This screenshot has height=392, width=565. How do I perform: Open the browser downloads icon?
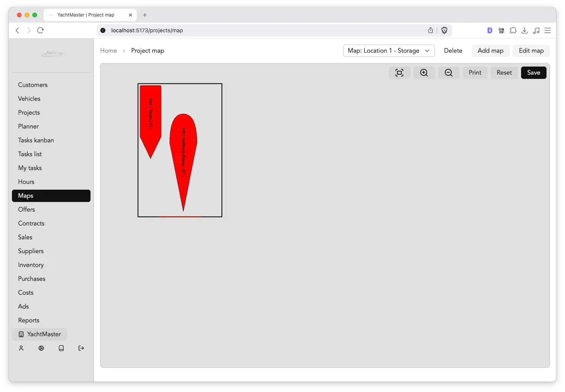coord(524,30)
